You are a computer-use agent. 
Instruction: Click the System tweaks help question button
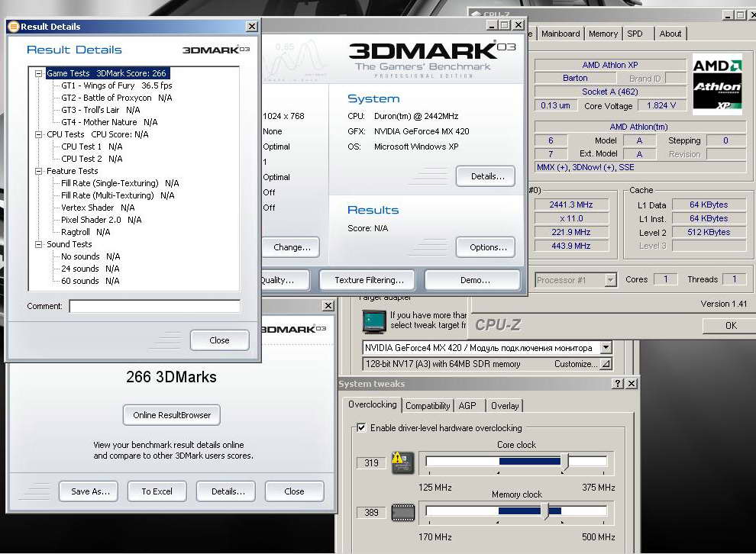tap(618, 384)
